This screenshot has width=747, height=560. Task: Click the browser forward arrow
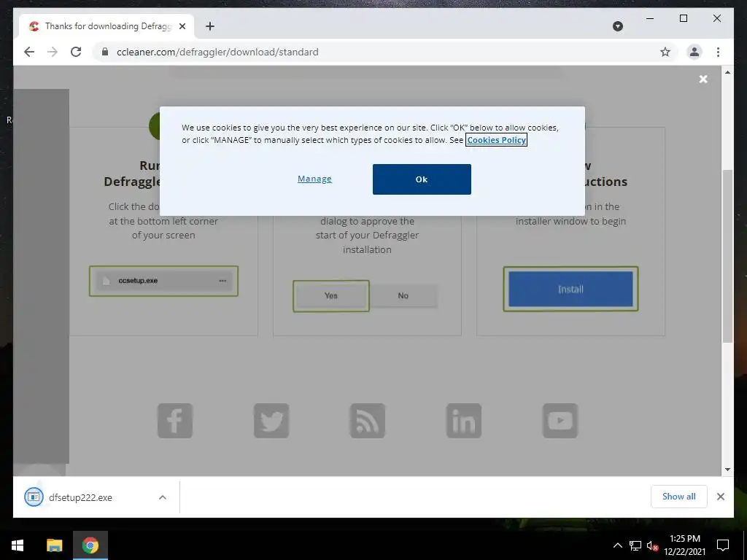pos(53,52)
